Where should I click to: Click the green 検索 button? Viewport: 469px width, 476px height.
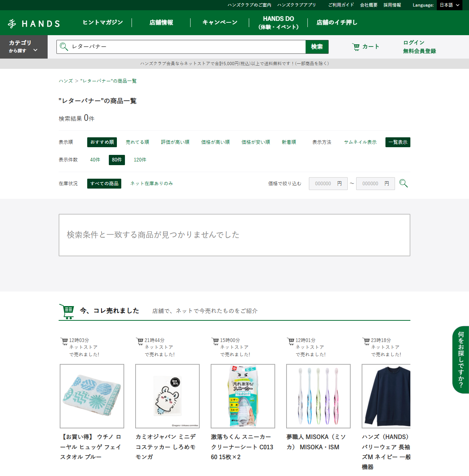(x=317, y=47)
